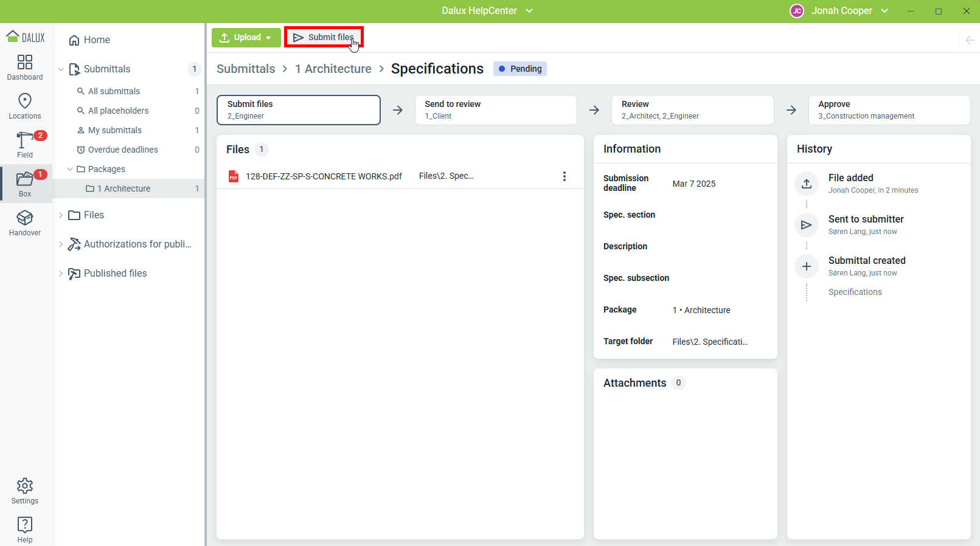This screenshot has width=980, height=546.
Task: Open three-dot menu for CONCRETE WORKS file
Action: tap(565, 176)
